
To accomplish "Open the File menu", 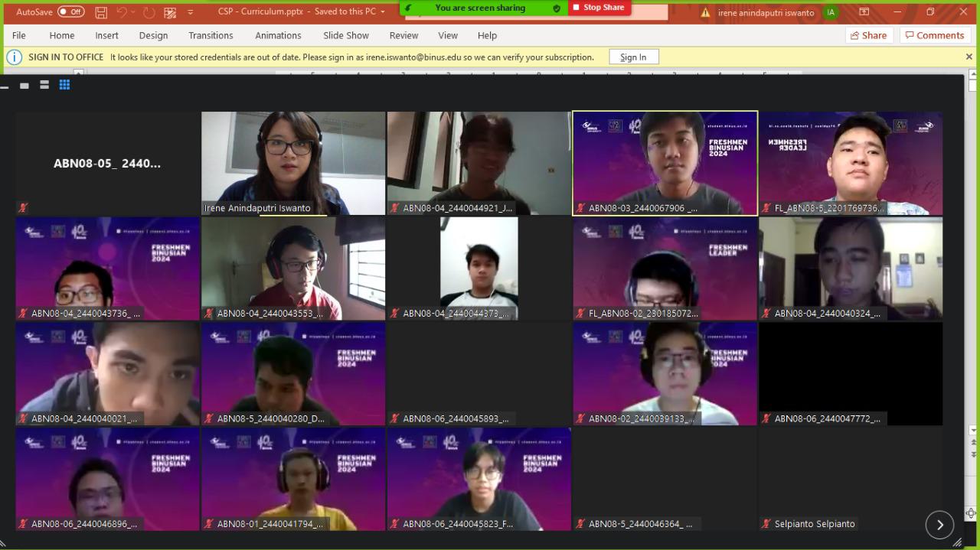I will click(x=19, y=35).
